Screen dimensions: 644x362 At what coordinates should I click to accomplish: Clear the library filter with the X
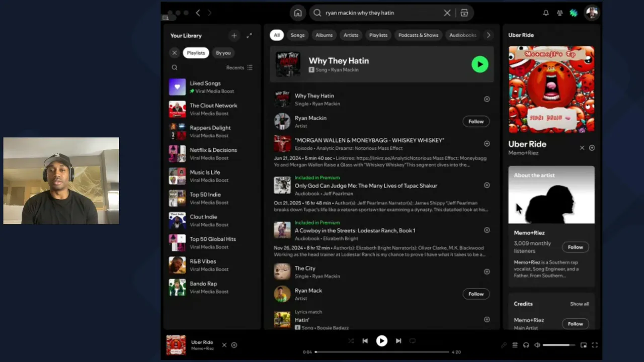(175, 53)
